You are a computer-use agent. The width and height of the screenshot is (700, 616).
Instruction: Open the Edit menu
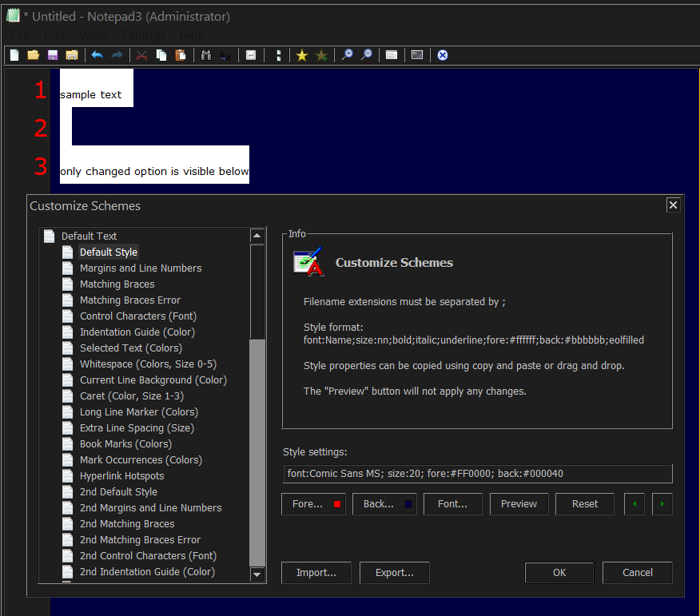pos(54,35)
